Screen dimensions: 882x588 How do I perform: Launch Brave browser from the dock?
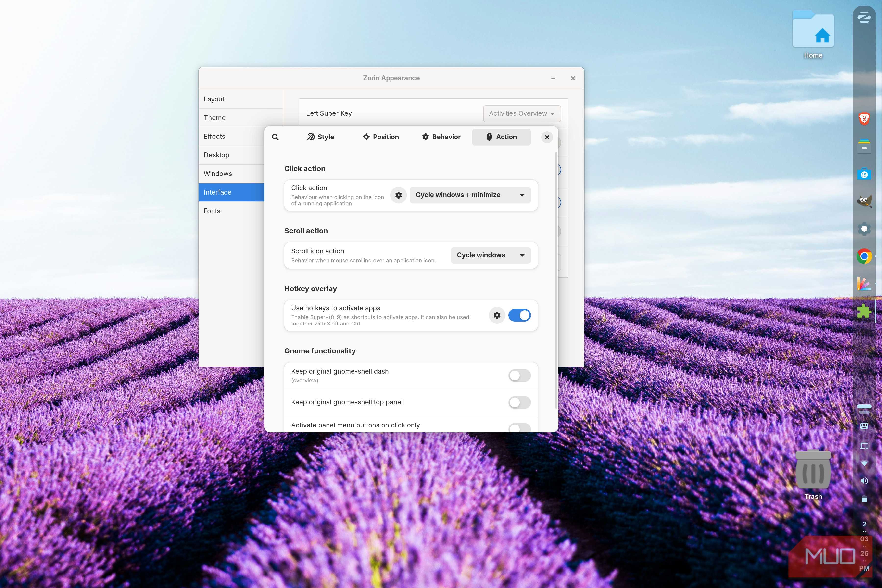(x=864, y=119)
